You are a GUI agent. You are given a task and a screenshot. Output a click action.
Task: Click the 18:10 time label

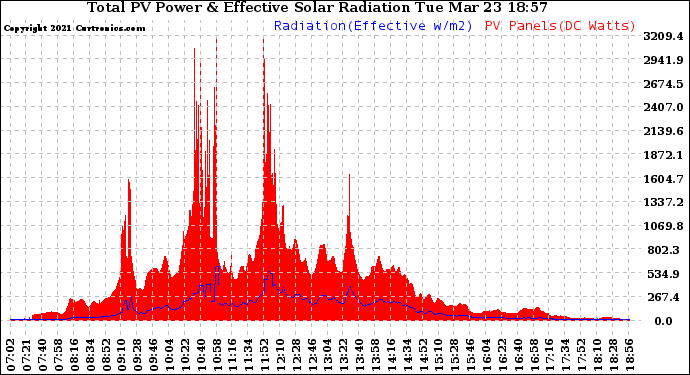point(597,355)
